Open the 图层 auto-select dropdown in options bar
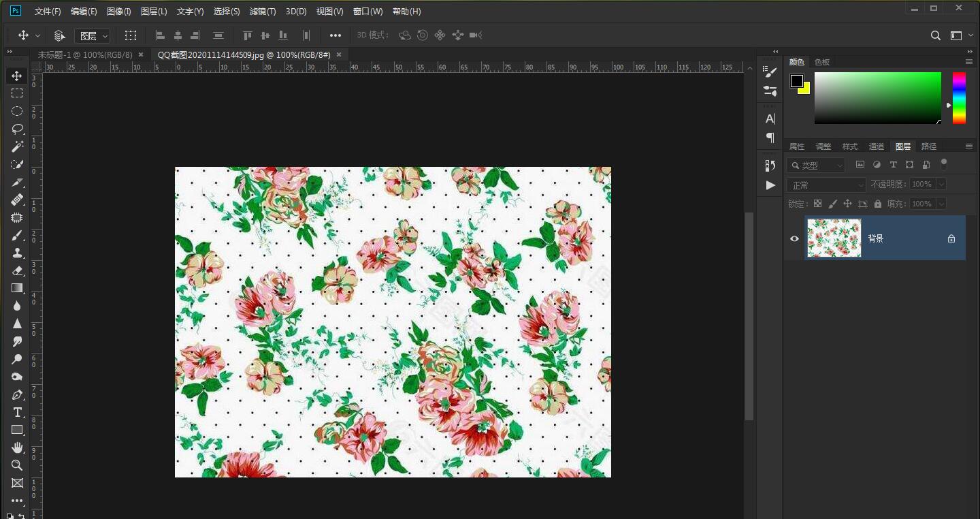Image resolution: width=980 pixels, height=519 pixels. pos(93,35)
